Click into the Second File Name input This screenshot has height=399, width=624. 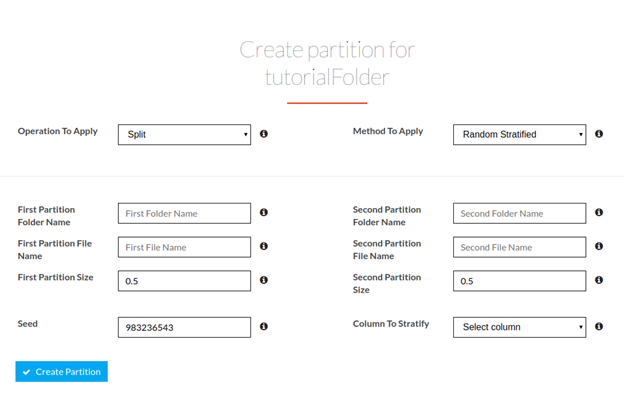519,247
